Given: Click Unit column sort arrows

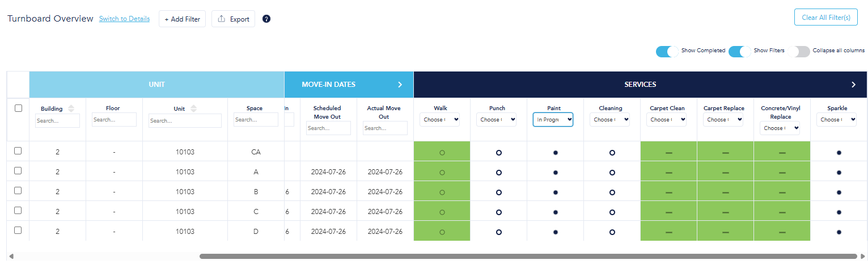Looking at the screenshot, I should [193, 108].
